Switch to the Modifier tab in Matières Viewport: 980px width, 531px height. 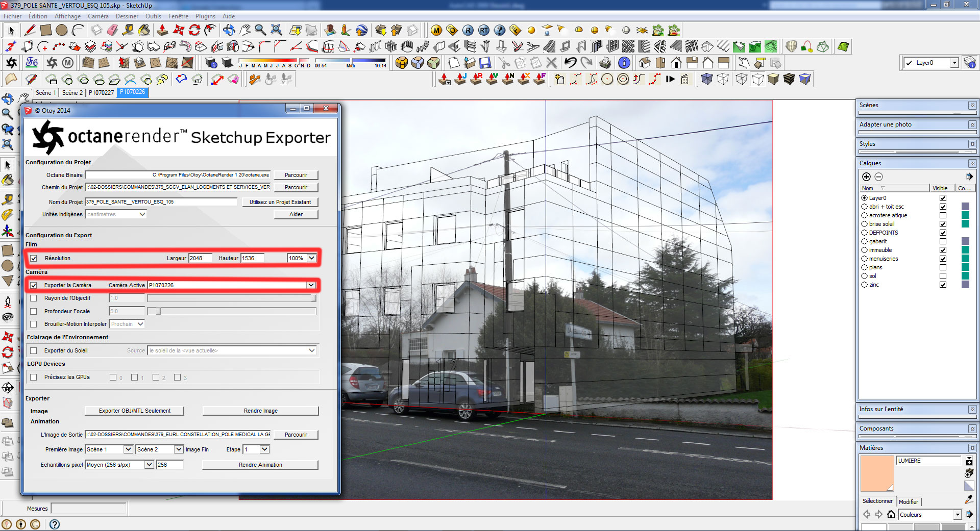pyautogui.click(x=909, y=501)
